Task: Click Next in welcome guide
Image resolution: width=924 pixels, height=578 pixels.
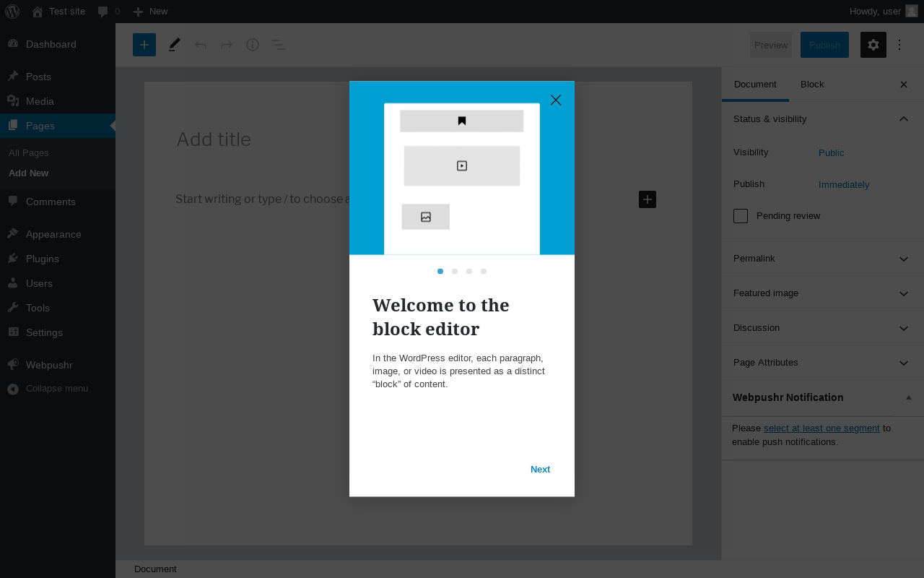Action: pyautogui.click(x=540, y=470)
